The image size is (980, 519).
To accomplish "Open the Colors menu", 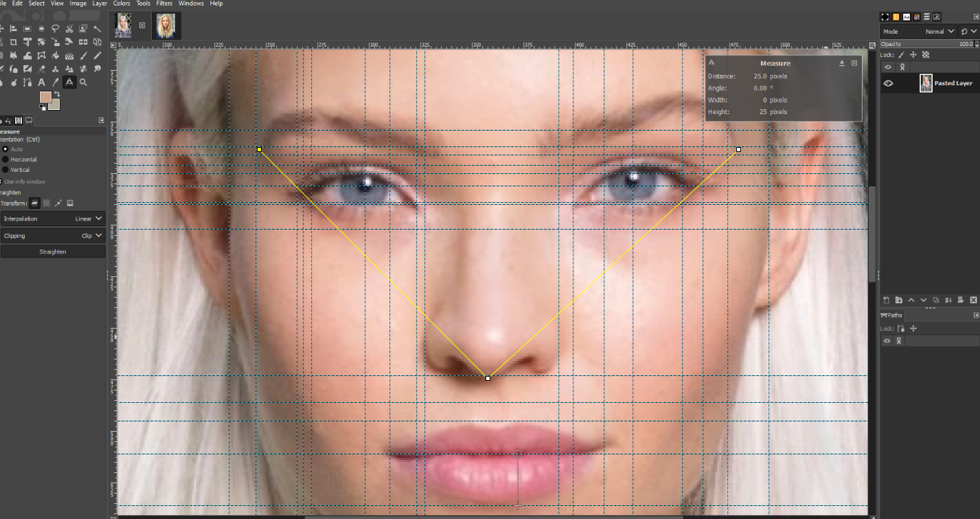I will click(x=122, y=3).
